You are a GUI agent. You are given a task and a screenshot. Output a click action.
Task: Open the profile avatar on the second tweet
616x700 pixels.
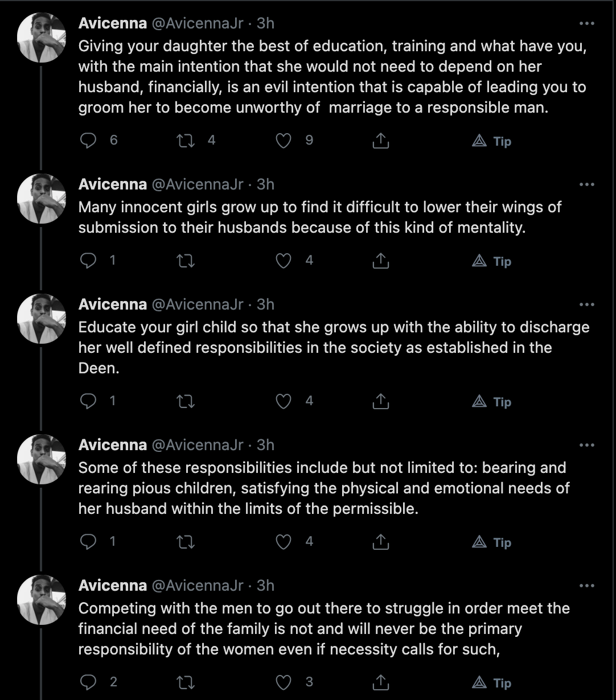tap(42, 199)
